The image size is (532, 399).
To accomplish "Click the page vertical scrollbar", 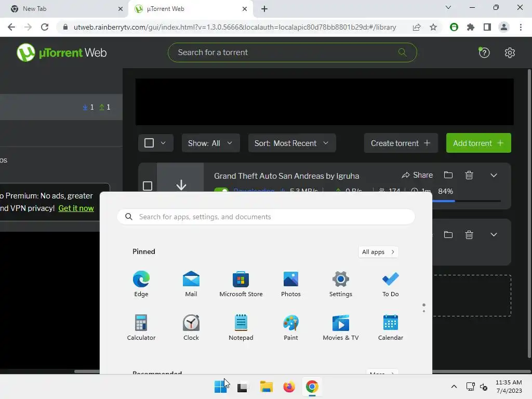I will coord(529,214).
